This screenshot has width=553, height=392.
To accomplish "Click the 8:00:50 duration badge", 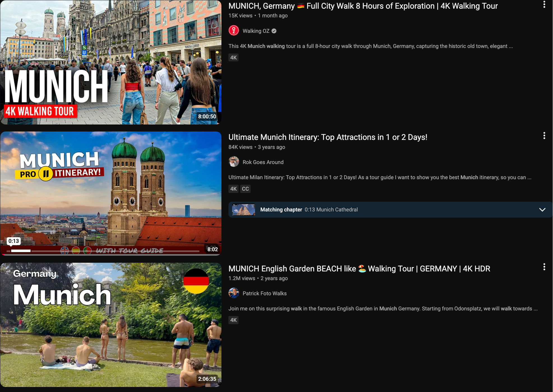I will click(x=207, y=116).
